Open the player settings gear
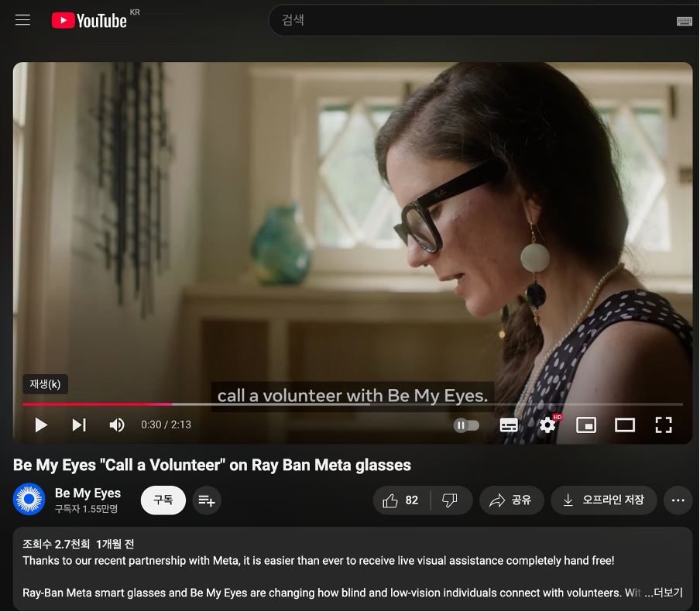Image resolution: width=700 pixels, height=612 pixels. tap(547, 425)
